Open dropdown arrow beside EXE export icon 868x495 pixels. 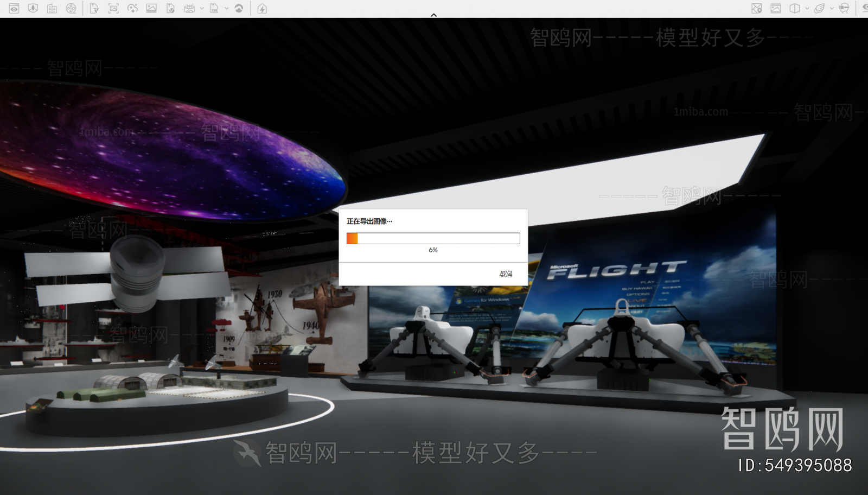[227, 9]
